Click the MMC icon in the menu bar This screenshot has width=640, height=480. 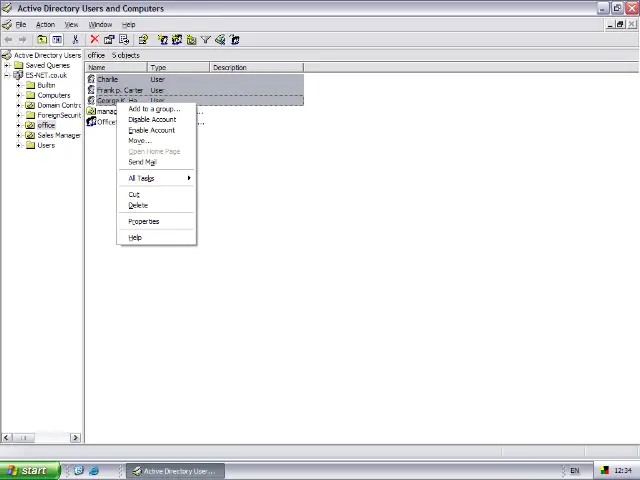pos(7,24)
